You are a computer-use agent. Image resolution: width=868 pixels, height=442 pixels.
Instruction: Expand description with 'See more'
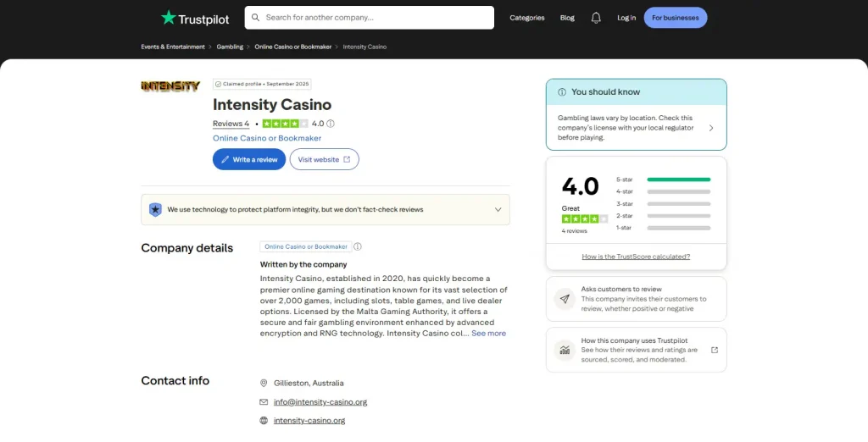pos(488,333)
